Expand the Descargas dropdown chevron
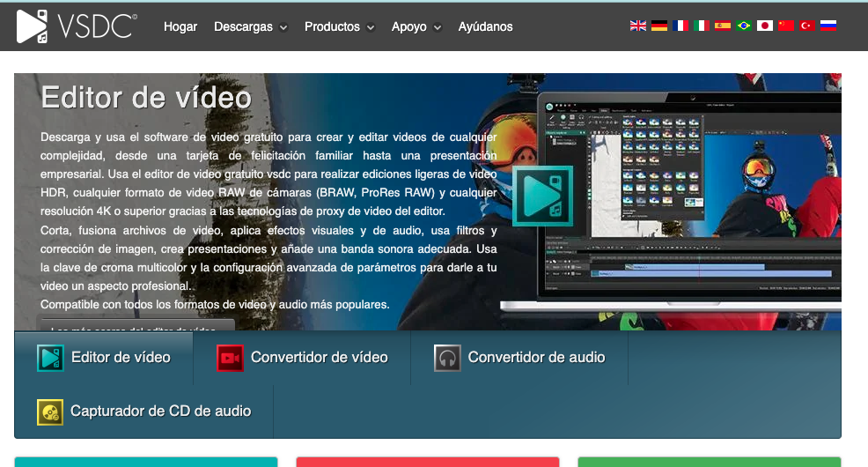Viewport: 868px width, 467px height. (x=283, y=27)
